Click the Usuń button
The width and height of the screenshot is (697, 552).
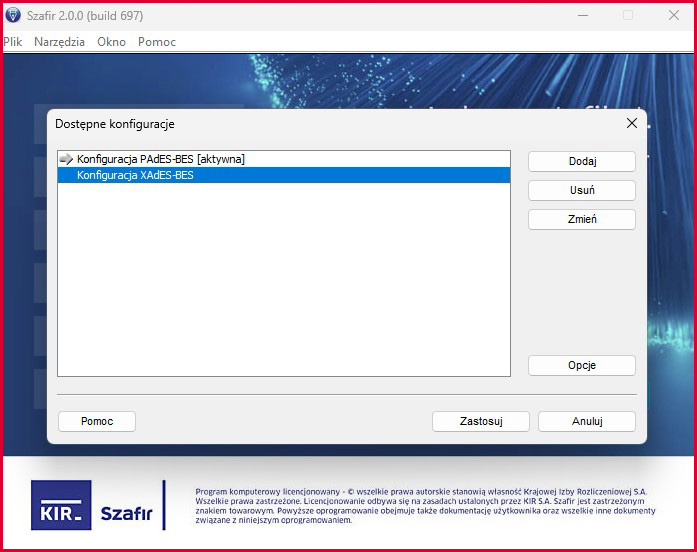(x=582, y=190)
